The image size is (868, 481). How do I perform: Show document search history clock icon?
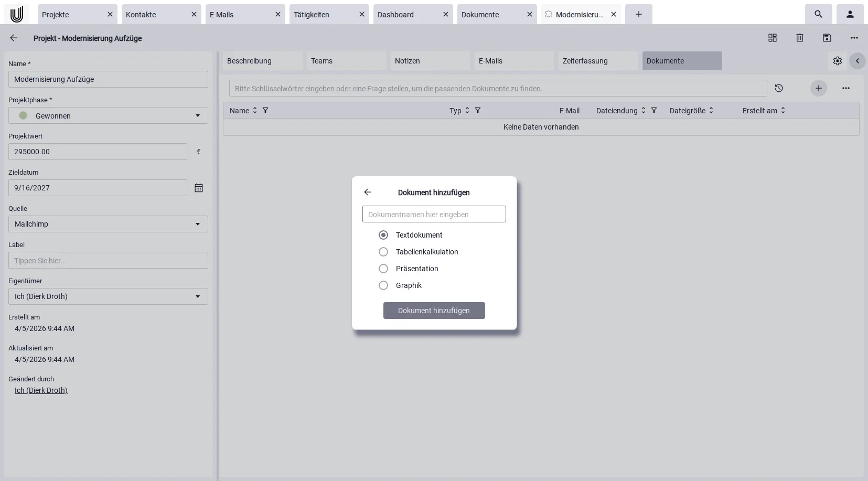[x=779, y=88]
